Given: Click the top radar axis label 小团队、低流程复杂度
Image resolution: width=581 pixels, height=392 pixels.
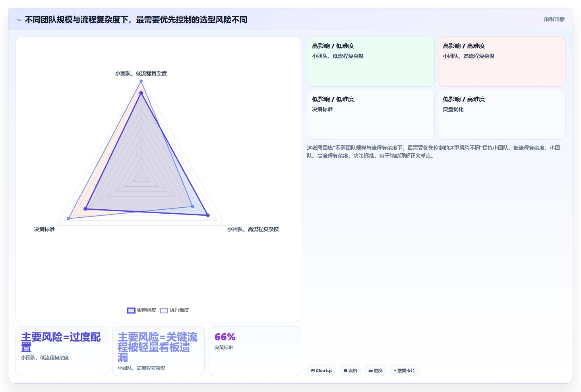Looking at the screenshot, I should (x=141, y=73).
